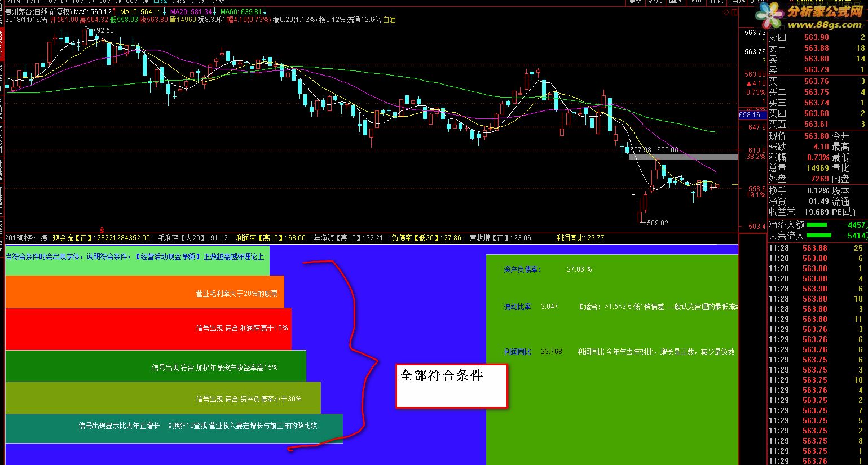Screen dimensions: 868x465
Task: Select the 买三 563.74 order row
Action: [817, 103]
